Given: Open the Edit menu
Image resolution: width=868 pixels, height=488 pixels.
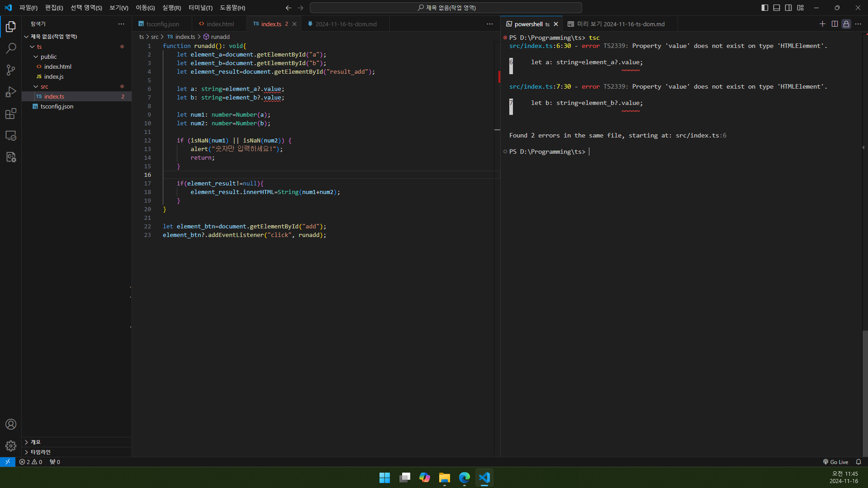Looking at the screenshot, I should 54,8.
